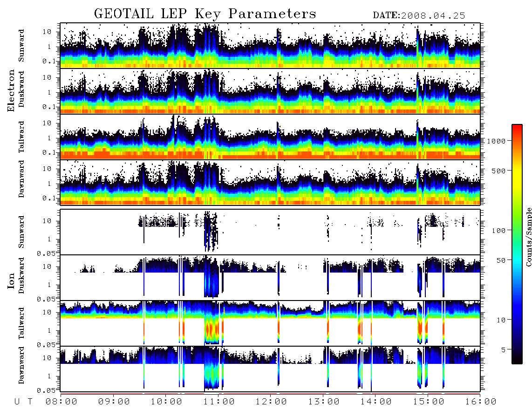
Task: Click the Ion Dawnward spectrogram panel
Action: 270,369
